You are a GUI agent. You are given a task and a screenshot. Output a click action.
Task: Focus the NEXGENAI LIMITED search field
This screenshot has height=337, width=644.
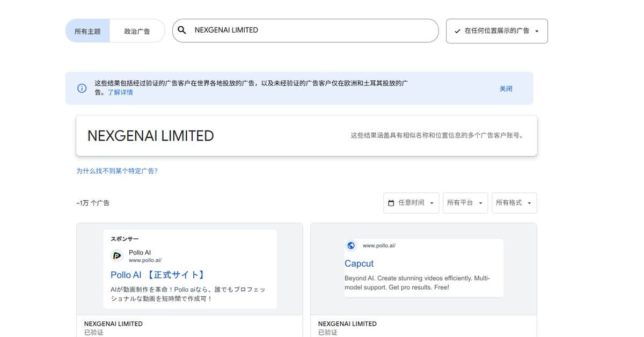[305, 31]
